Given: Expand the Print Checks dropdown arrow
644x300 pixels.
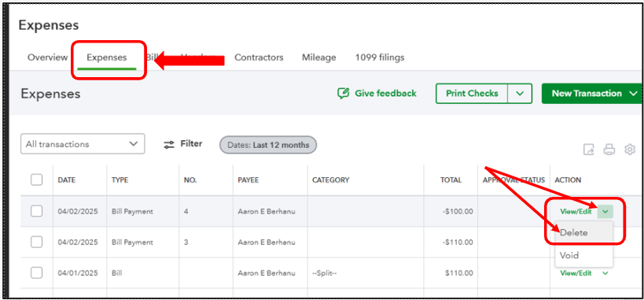Looking at the screenshot, I should tap(520, 94).
